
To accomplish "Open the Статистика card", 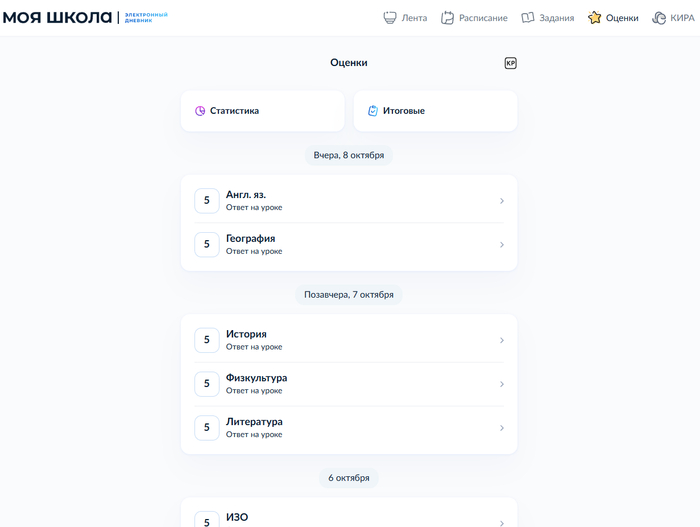I will click(262, 111).
